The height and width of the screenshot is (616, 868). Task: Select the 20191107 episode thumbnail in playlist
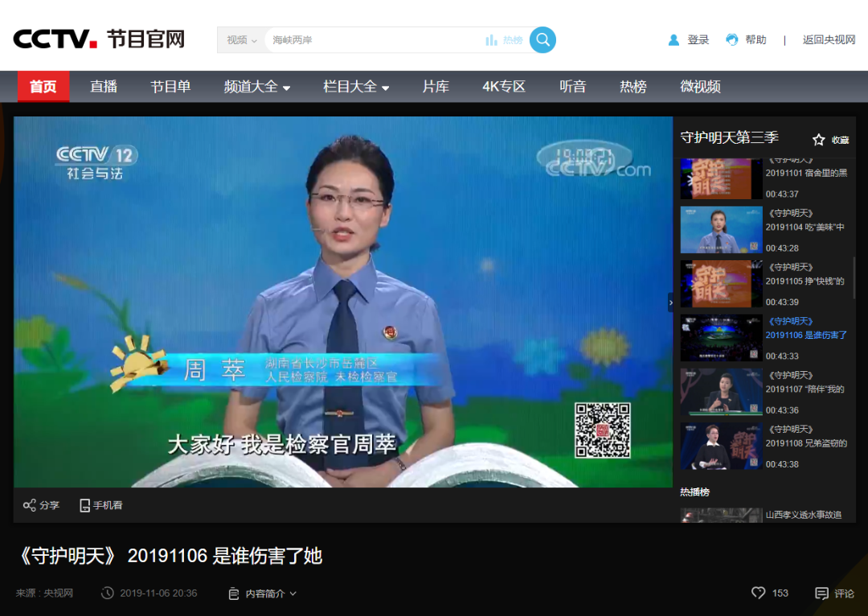721,392
